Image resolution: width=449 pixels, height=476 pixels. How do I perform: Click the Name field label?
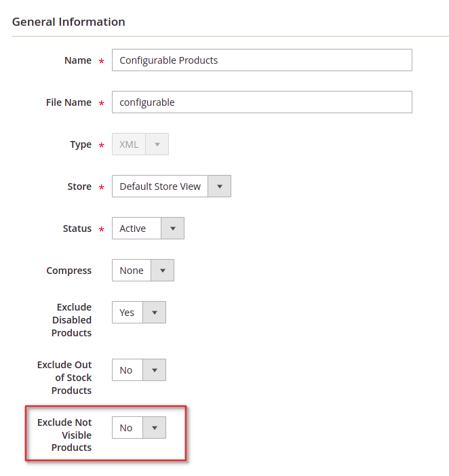(78, 60)
